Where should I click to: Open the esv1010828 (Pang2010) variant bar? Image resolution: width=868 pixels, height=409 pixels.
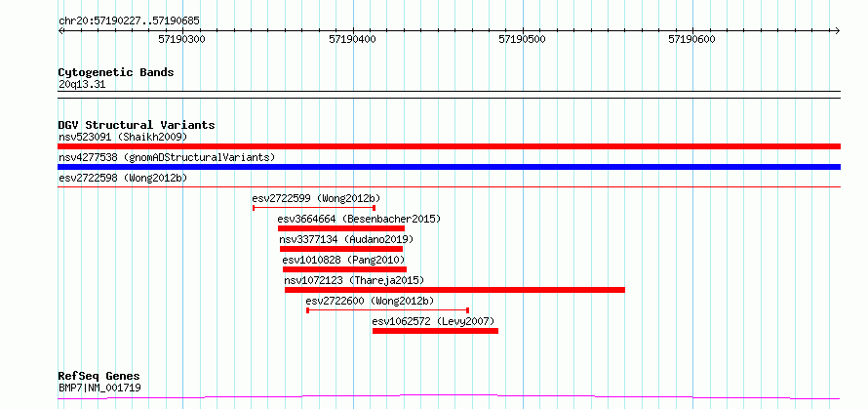[x=344, y=269]
